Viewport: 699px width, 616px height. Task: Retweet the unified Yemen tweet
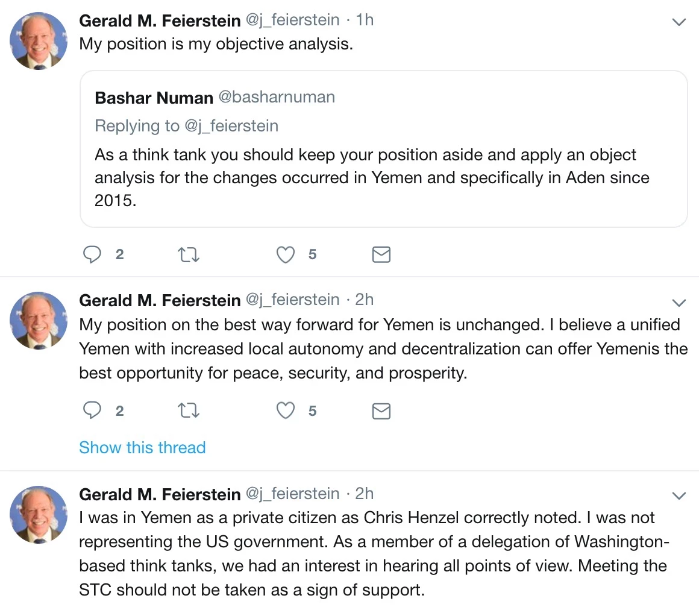(189, 411)
